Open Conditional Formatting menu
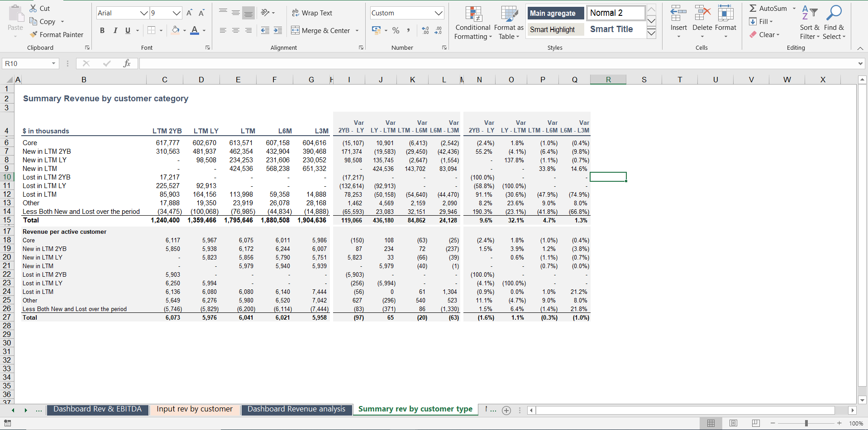This screenshot has width=868, height=430. coord(473,23)
